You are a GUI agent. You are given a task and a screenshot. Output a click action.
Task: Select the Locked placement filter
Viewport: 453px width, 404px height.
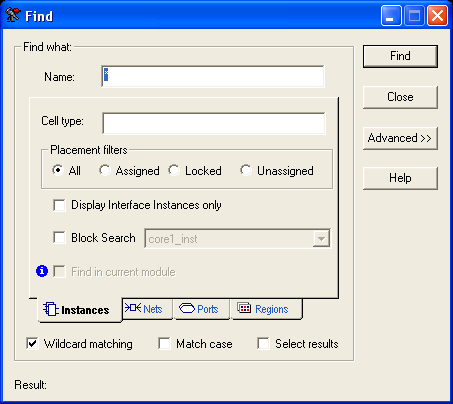pos(174,170)
